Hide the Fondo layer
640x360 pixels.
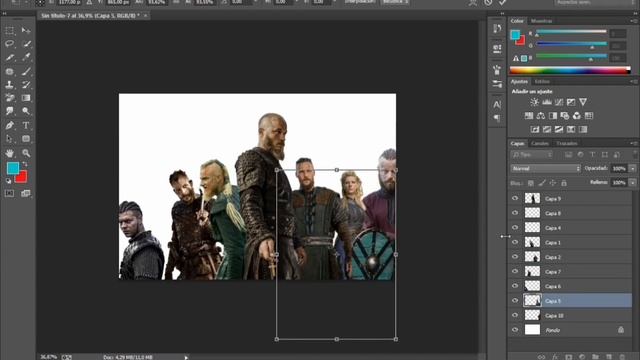pos(515,330)
